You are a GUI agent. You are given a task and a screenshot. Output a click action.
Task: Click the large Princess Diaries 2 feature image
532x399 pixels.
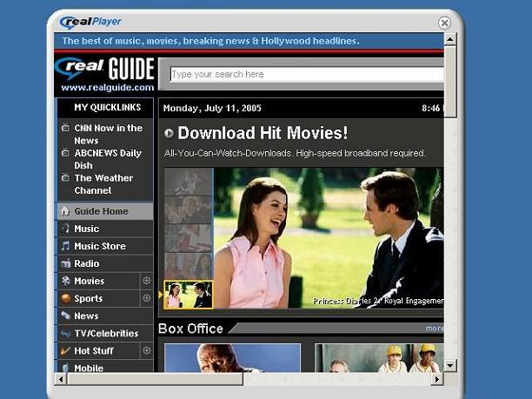pos(329,238)
